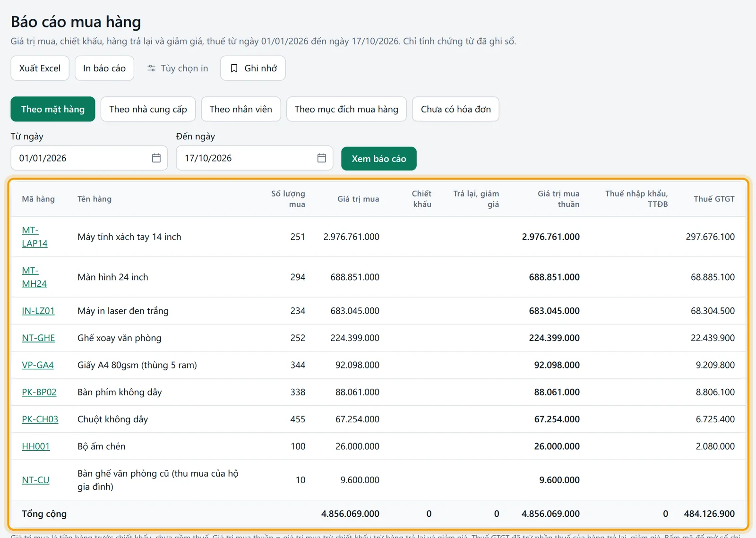Select the Theo mặt hàng tab
Screen dimensions: 756x538
click(53, 109)
